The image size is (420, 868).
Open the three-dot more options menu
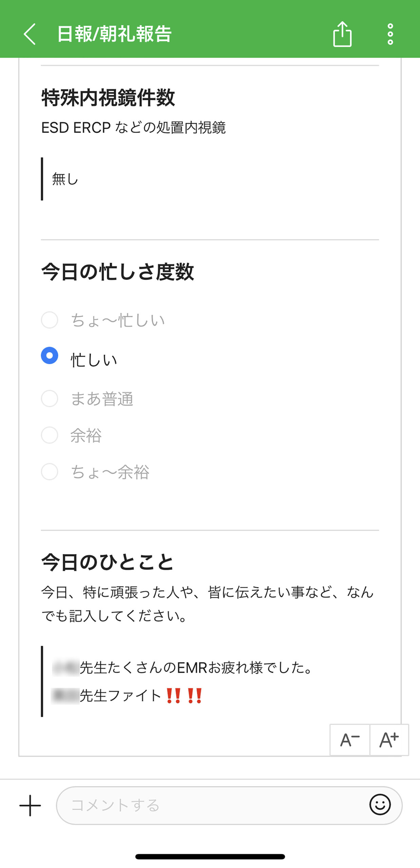coord(390,34)
